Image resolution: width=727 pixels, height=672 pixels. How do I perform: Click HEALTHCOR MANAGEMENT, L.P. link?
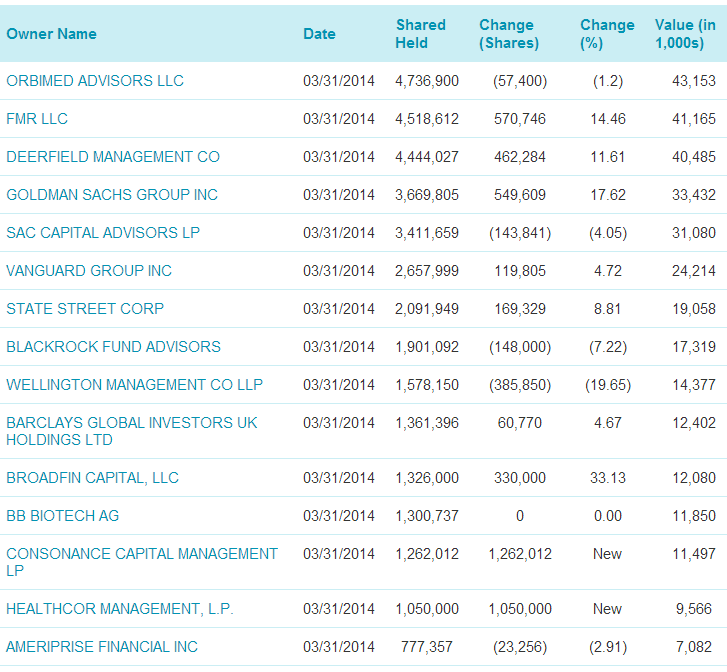tap(119, 609)
